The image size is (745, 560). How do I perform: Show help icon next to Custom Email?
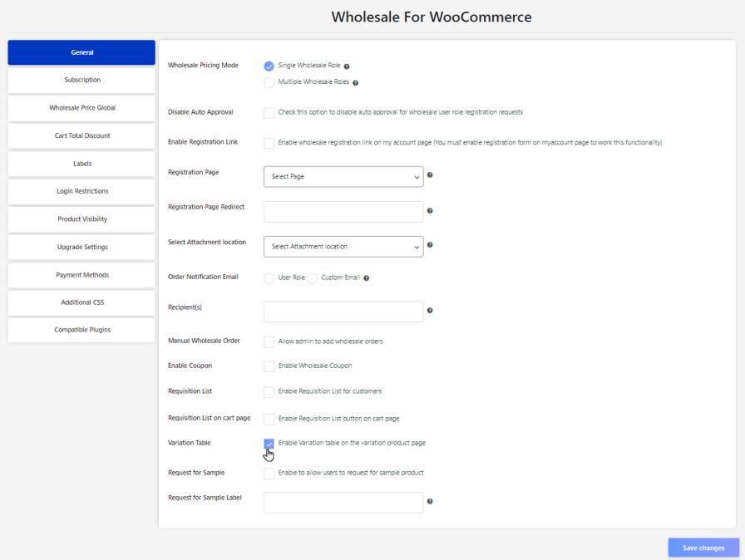pyautogui.click(x=367, y=278)
